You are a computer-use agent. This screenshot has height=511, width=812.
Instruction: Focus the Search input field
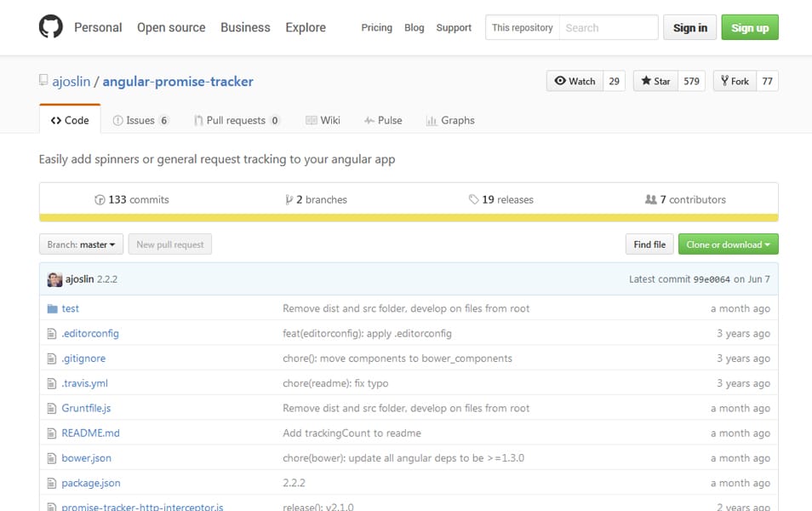(609, 27)
